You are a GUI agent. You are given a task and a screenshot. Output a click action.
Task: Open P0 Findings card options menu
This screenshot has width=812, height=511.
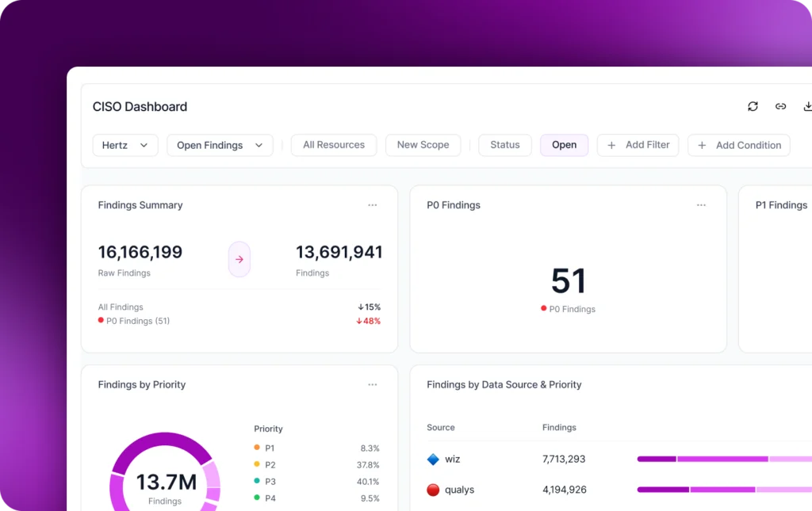tap(701, 205)
